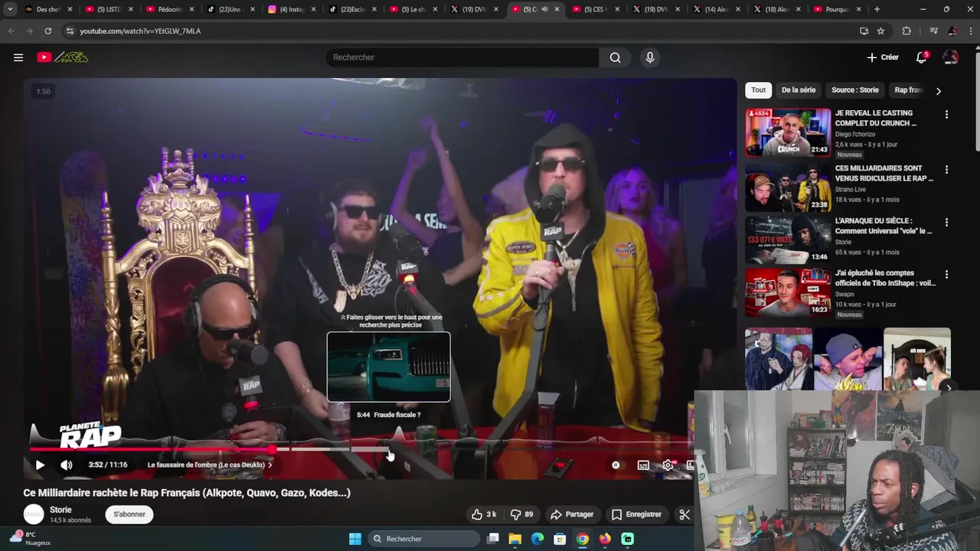980x551 pixels.
Task: Show more filter chips with right arrow
Action: [939, 90]
